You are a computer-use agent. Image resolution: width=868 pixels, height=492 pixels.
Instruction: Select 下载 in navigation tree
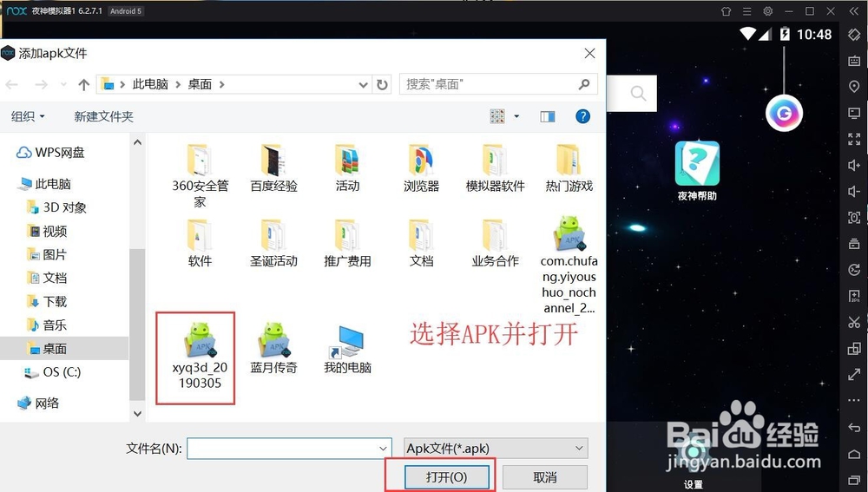(48, 301)
